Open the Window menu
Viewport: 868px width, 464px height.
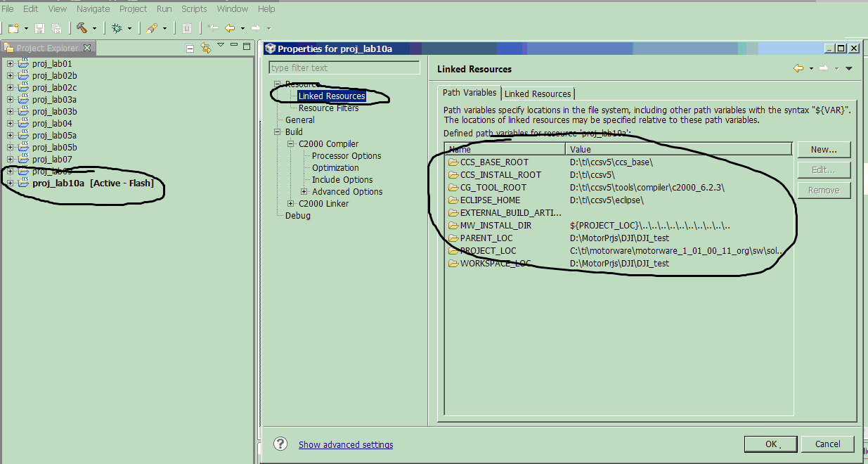[x=233, y=8]
